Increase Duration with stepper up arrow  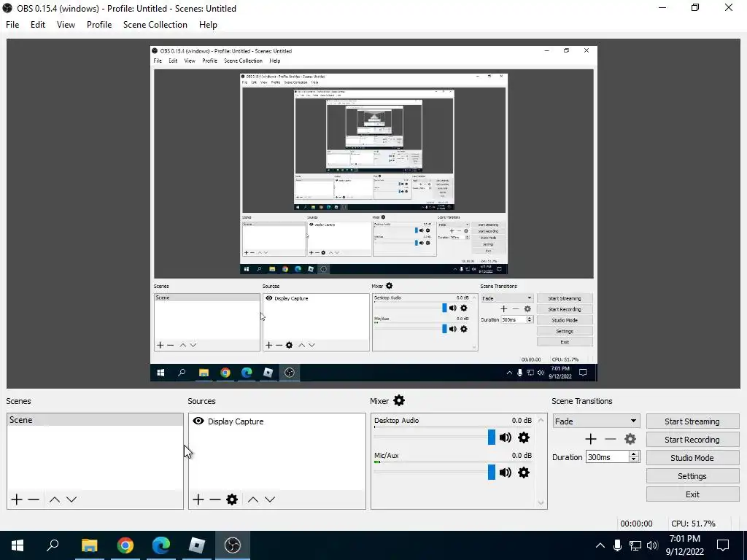click(634, 454)
